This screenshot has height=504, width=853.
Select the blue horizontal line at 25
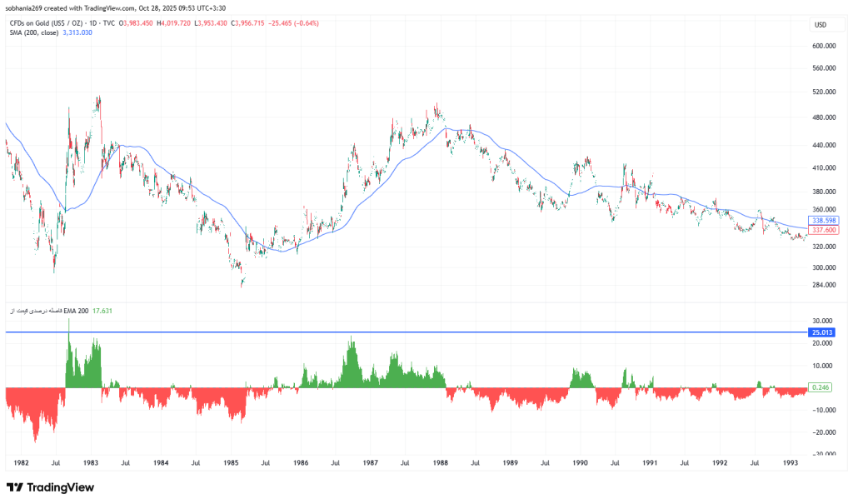pos(417,332)
